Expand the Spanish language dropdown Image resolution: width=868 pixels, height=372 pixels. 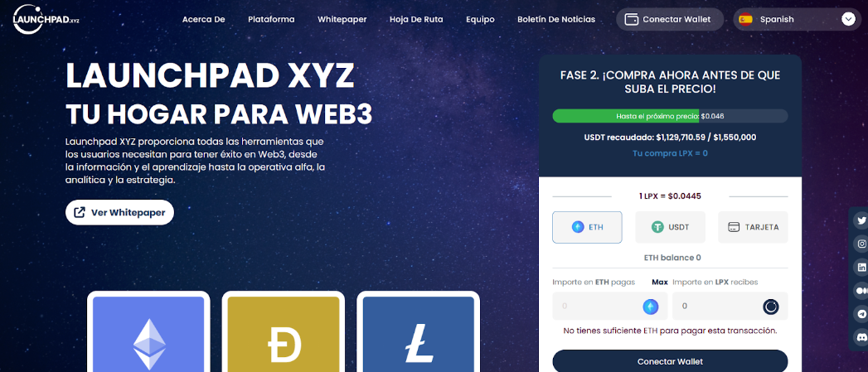tap(798, 19)
